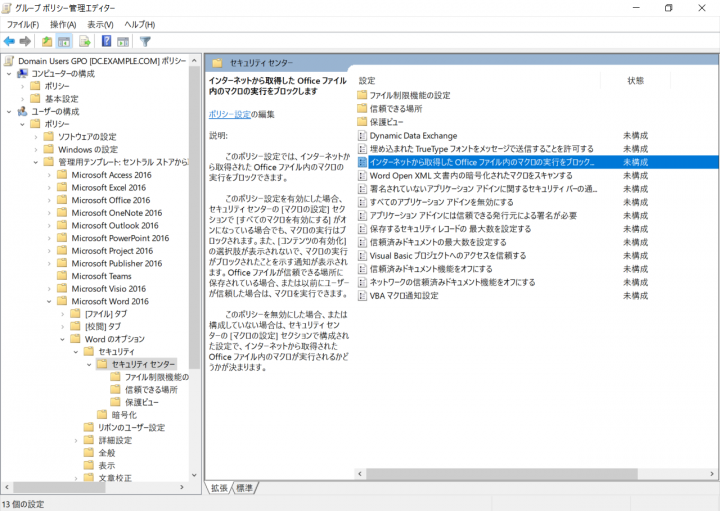Viewport: 720px width, 511px height.
Task: Click the tree pane vertical scrollbar
Action: tap(194, 217)
